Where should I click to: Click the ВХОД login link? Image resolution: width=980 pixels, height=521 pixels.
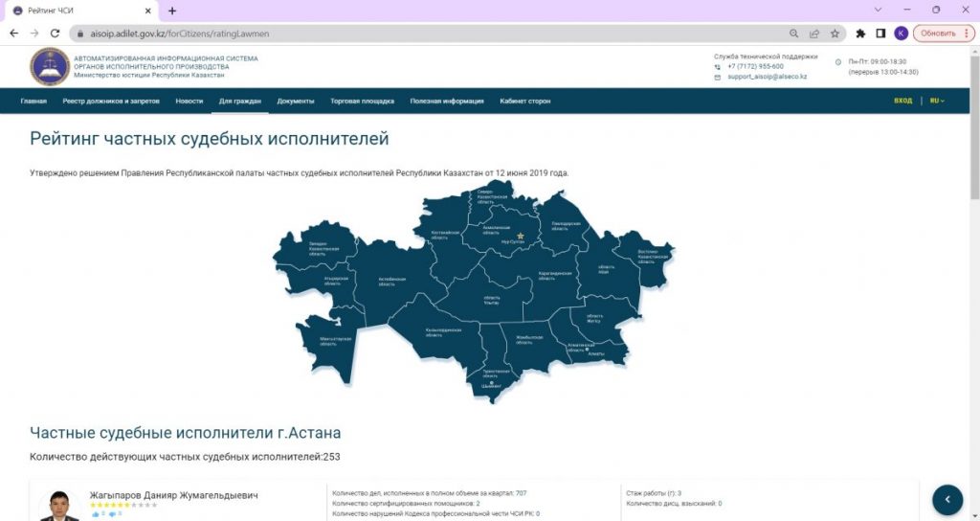click(x=902, y=101)
